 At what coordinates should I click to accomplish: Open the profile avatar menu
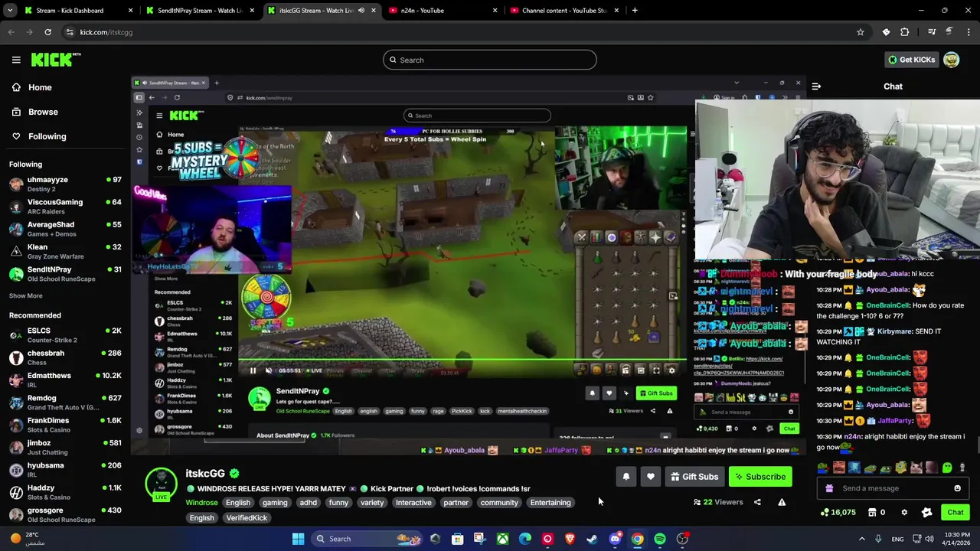coord(951,60)
